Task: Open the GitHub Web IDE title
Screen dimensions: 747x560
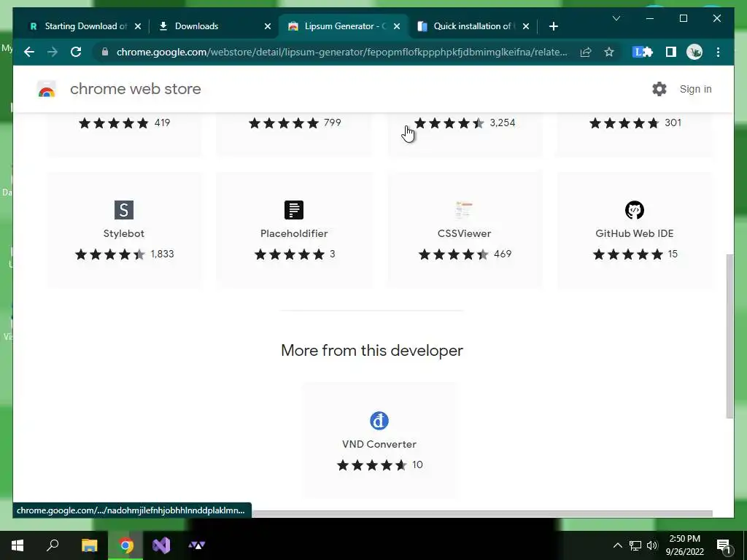Action: point(635,233)
